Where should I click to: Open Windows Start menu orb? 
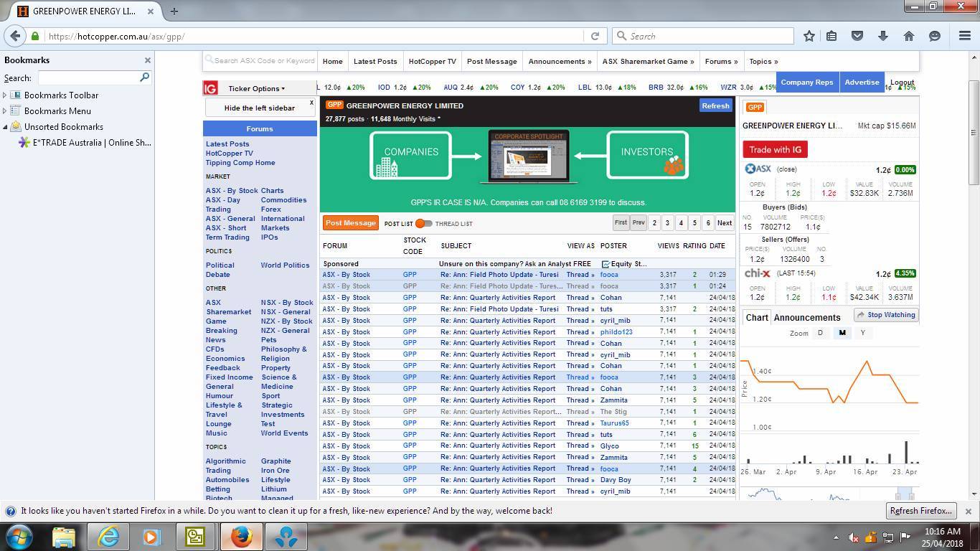19,537
